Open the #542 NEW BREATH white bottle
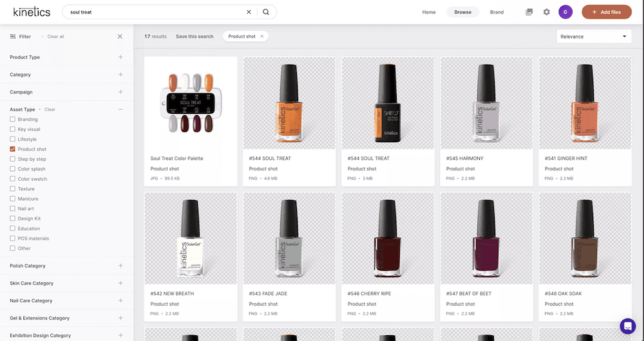This screenshot has width=644, height=341. (191, 239)
